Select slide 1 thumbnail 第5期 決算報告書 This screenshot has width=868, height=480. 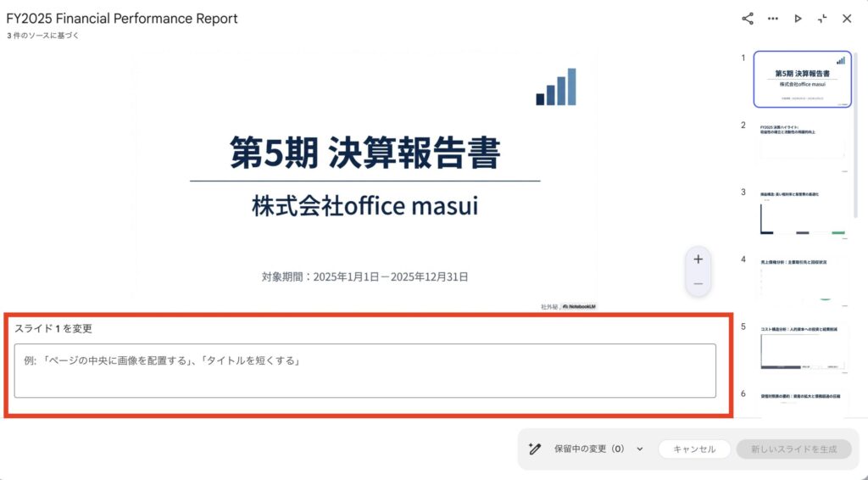802,79
